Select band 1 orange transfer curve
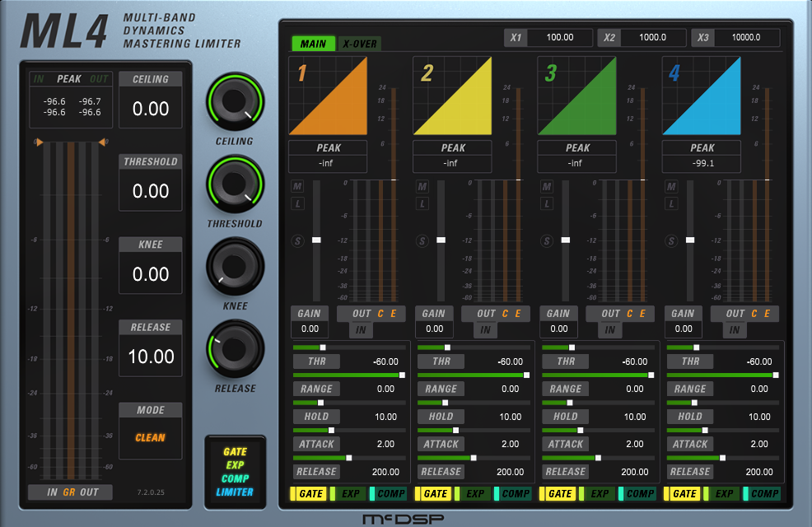Image resolution: width=812 pixels, height=527 pixels. coord(328,96)
